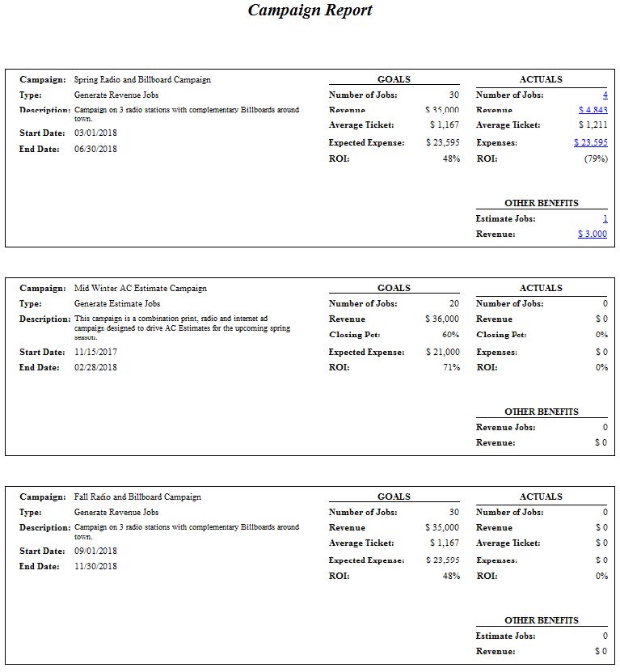Open the Spring campaign expenses link $23,595
Viewport: 620px width, 672px height.
tap(591, 142)
